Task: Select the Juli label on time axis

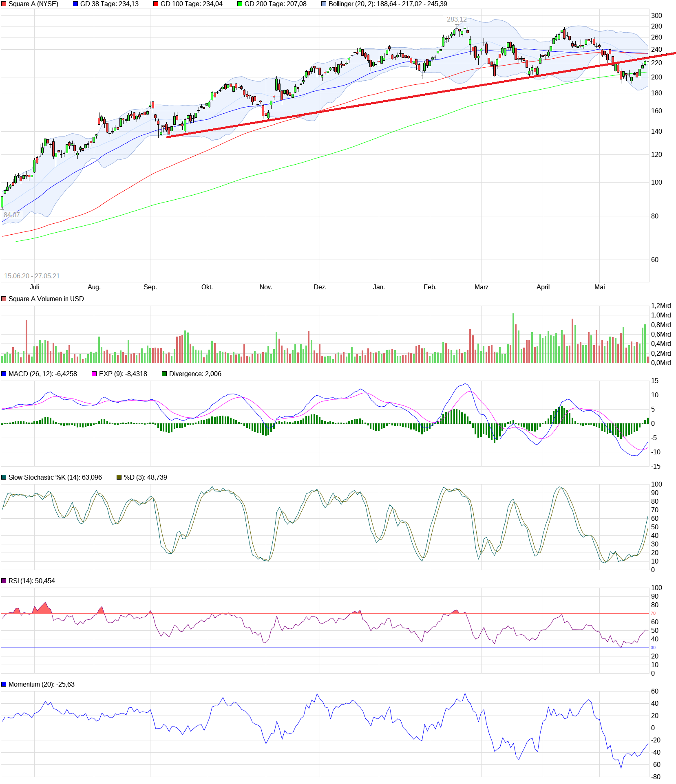Action: click(x=34, y=287)
